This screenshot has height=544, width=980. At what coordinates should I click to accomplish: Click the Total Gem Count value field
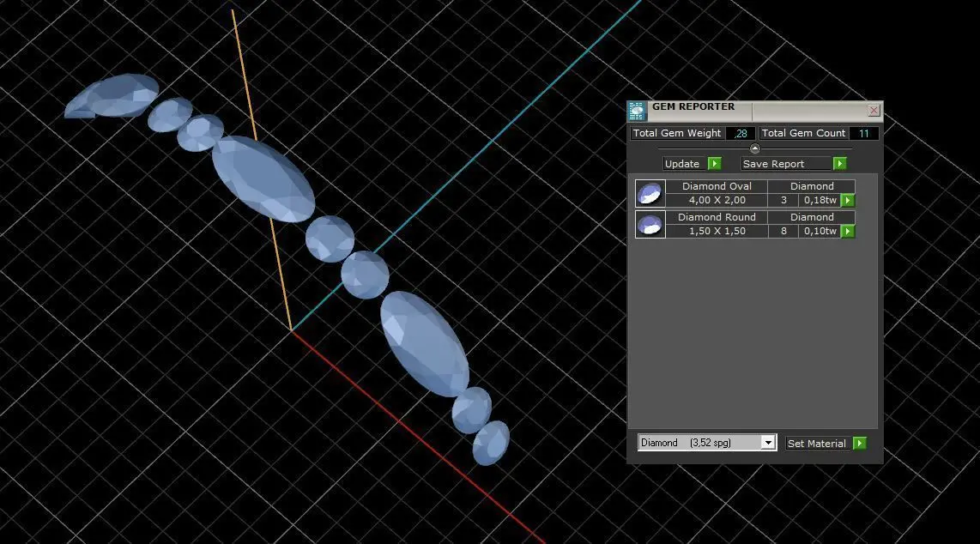[x=864, y=133]
